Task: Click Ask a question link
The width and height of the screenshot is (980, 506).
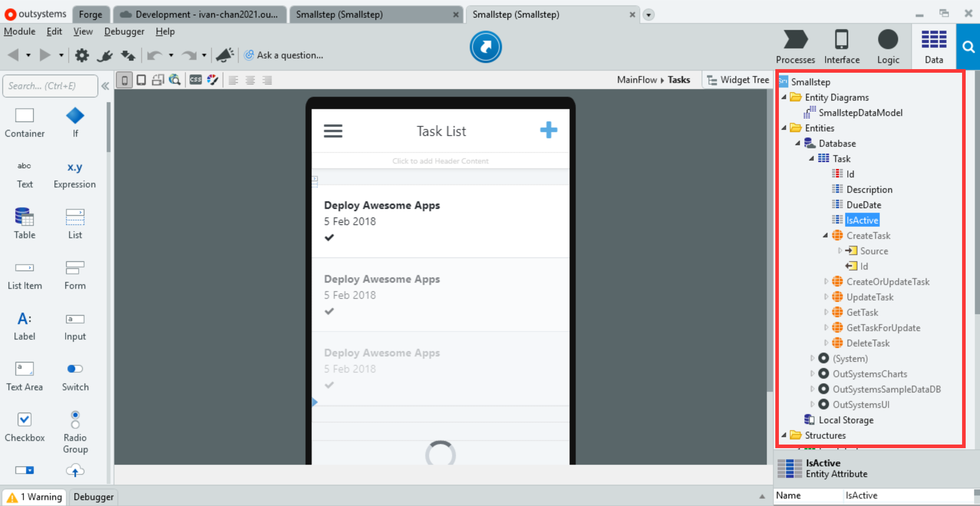Action: (284, 55)
